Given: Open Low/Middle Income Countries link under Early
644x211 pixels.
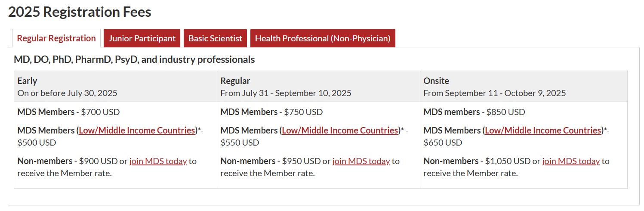Looking at the screenshot, I should (137, 130).
